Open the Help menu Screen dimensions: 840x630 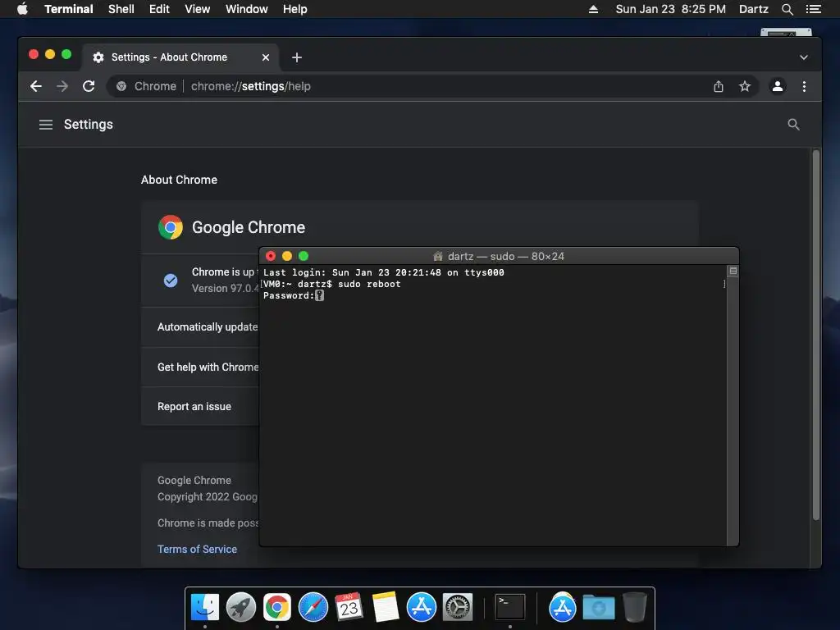click(295, 9)
